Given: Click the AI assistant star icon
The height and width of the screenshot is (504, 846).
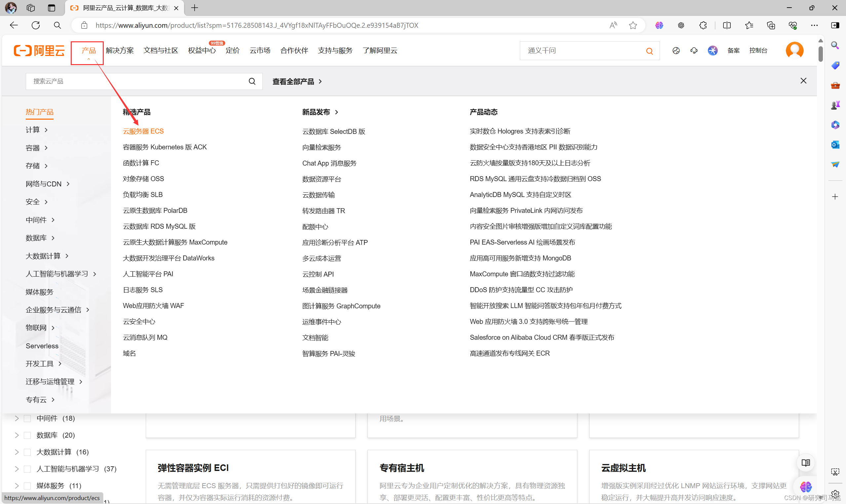Looking at the screenshot, I should click(712, 51).
